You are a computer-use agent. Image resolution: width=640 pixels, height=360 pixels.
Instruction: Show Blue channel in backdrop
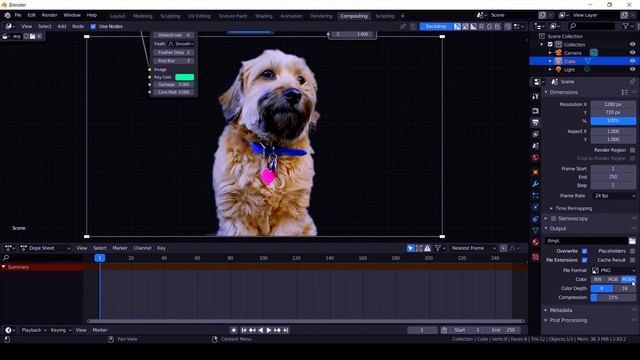click(x=497, y=27)
